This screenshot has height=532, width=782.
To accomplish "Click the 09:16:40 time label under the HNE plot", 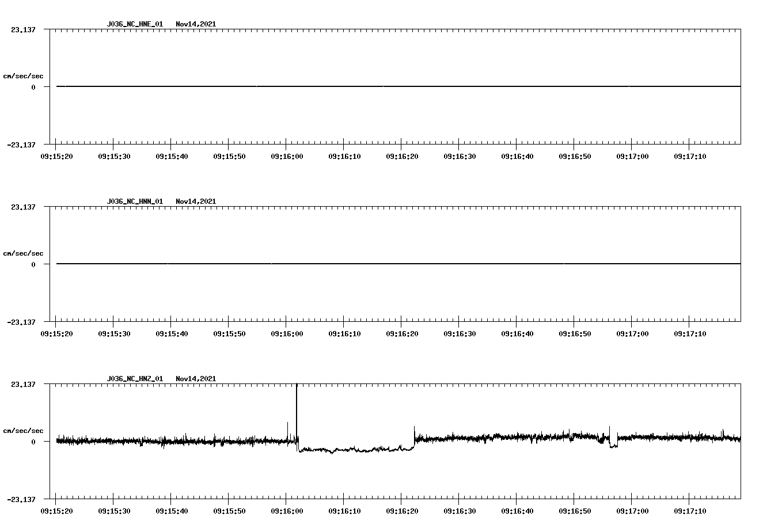I will (517, 157).
